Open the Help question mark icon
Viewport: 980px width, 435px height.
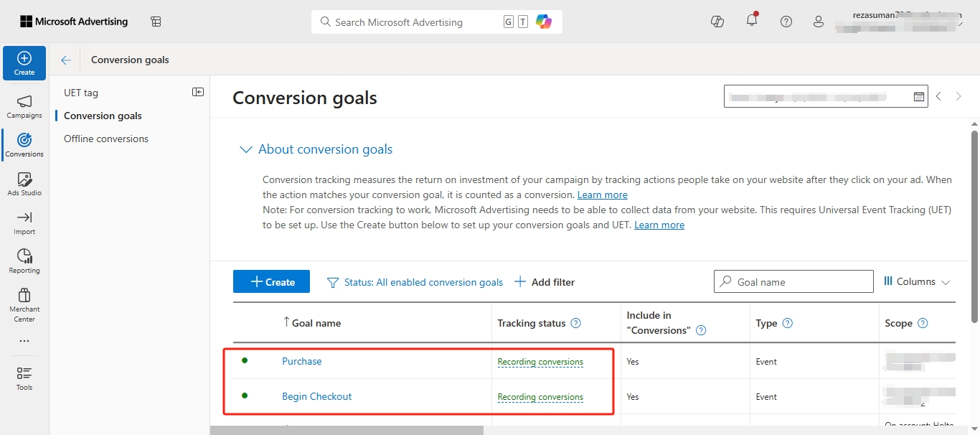tap(786, 22)
